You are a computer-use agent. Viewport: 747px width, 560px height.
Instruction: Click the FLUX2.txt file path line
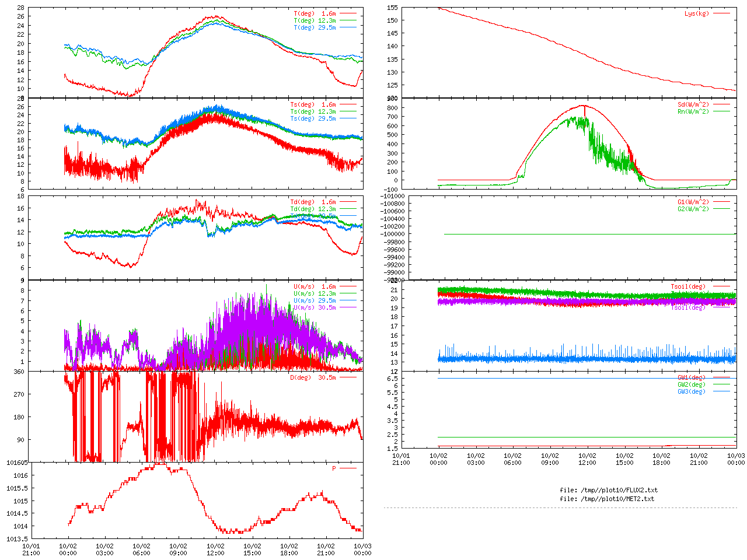(609, 490)
